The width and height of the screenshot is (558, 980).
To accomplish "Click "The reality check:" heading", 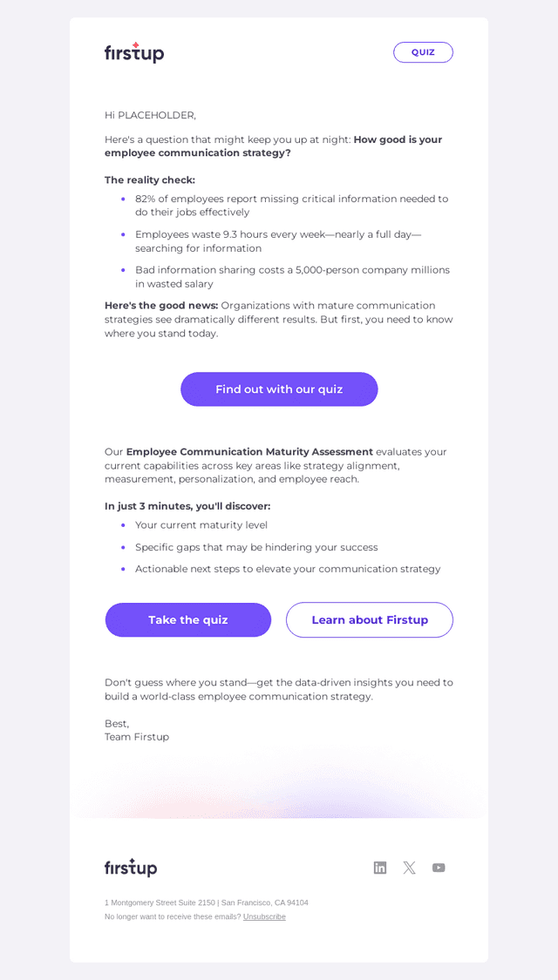I will (x=150, y=180).
